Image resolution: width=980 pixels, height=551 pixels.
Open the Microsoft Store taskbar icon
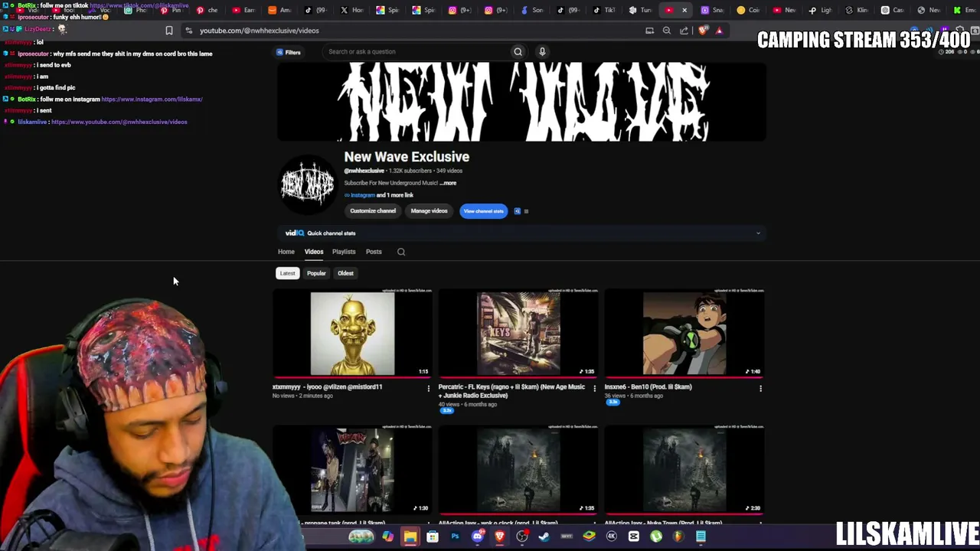pos(433,536)
